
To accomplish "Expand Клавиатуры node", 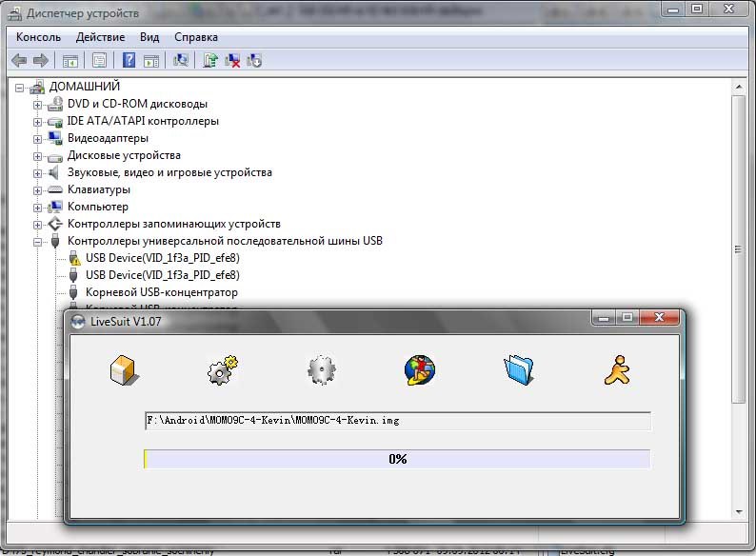I will coord(37,190).
